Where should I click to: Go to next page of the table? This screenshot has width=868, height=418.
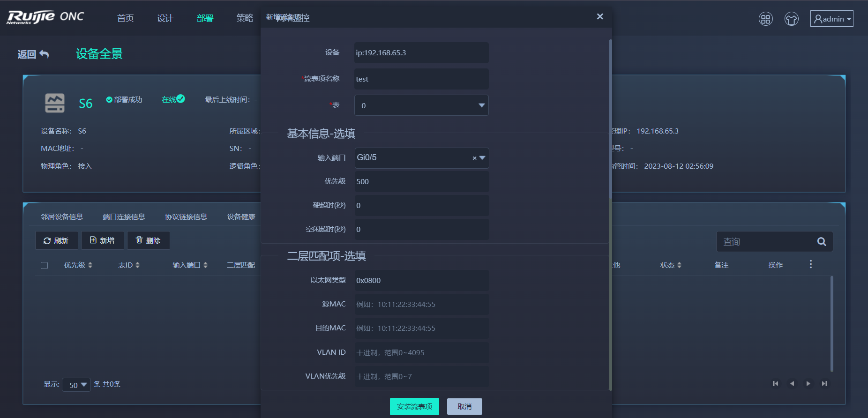point(808,384)
